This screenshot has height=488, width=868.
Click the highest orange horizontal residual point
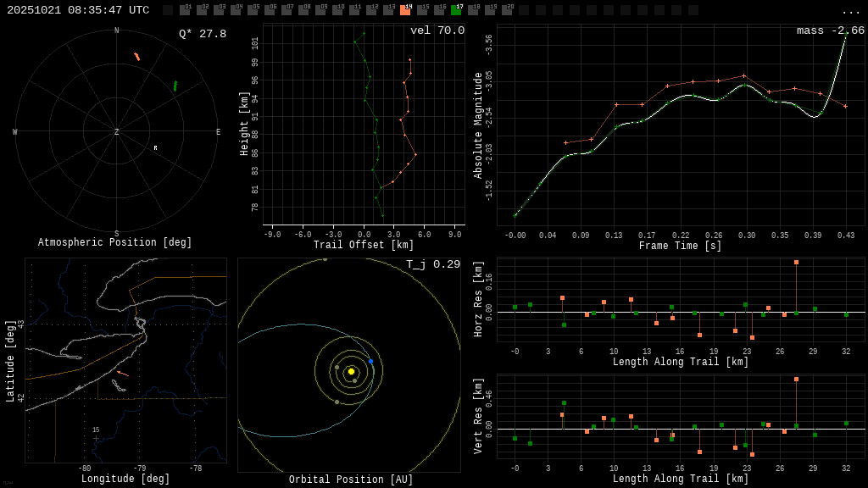(x=796, y=263)
